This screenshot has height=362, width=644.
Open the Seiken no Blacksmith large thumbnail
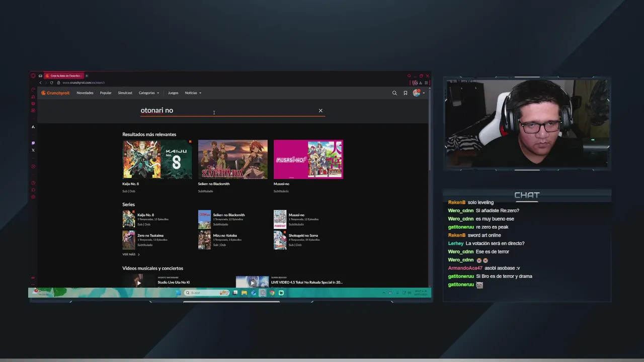(x=233, y=159)
